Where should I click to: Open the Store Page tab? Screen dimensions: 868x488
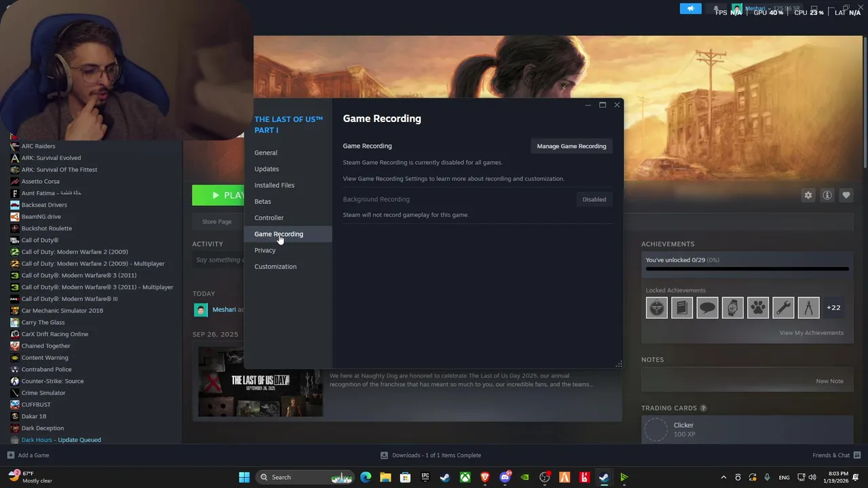[x=216, y=222]
